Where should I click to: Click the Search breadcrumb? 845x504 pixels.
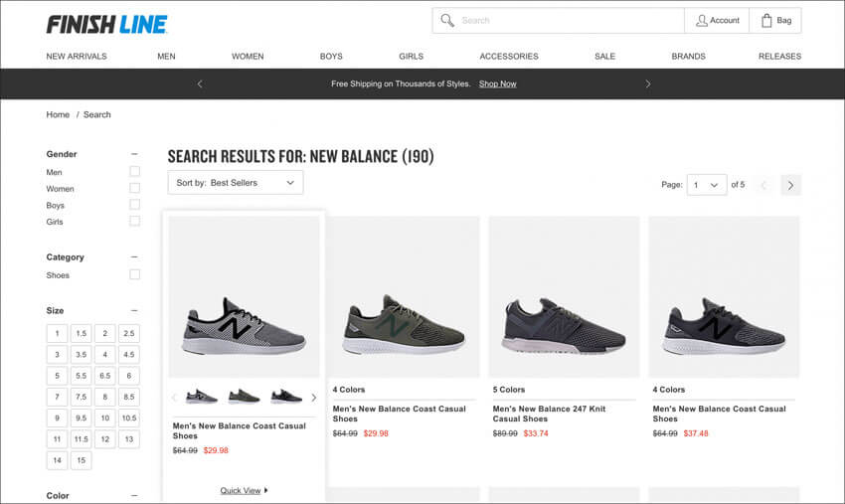tap(97, 114)
